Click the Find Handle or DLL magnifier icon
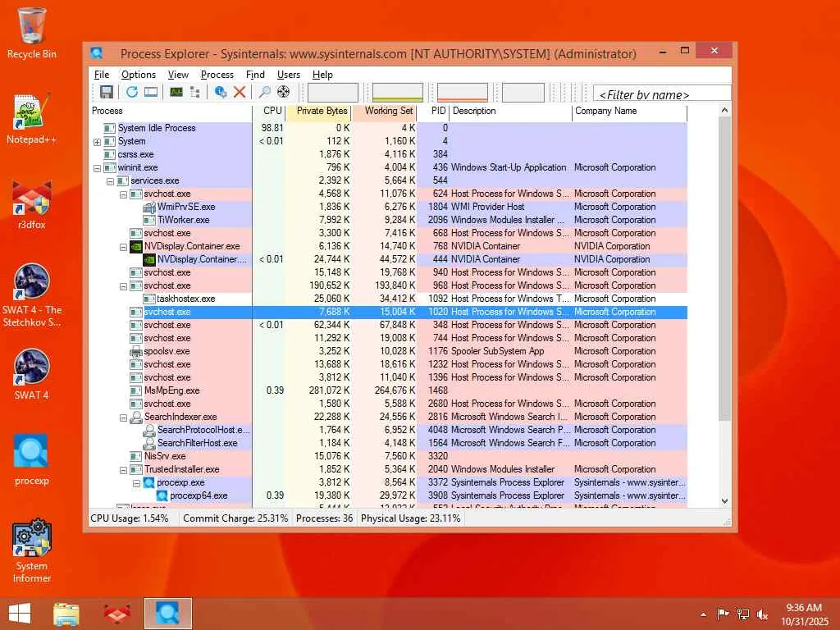The height and width of the screenshot is (630, 840). (265, 92)
